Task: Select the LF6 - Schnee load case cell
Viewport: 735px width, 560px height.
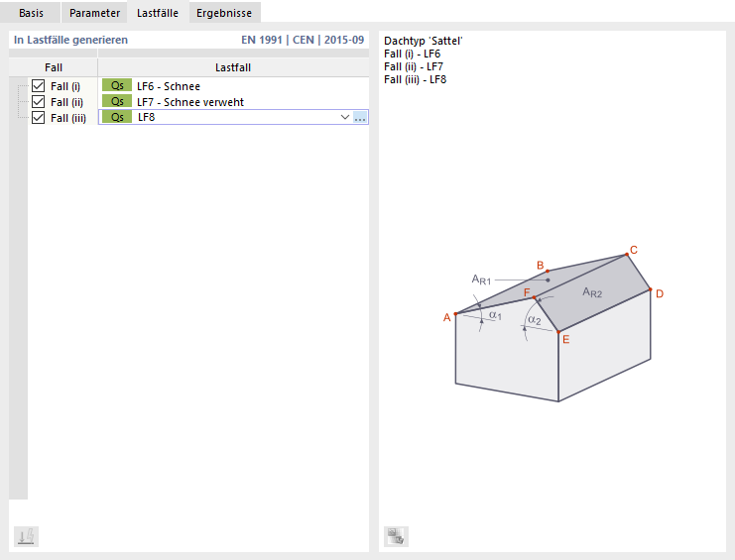Action: 233,86
